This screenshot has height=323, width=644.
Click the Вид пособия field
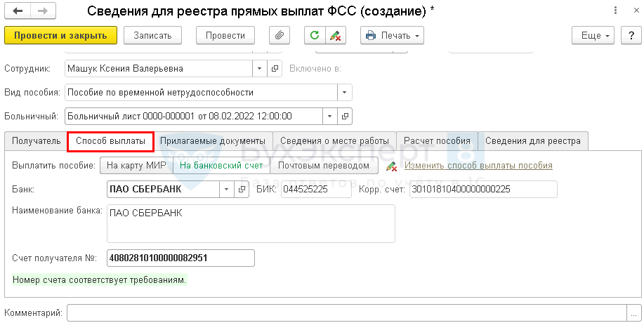[x=202, y=93]
